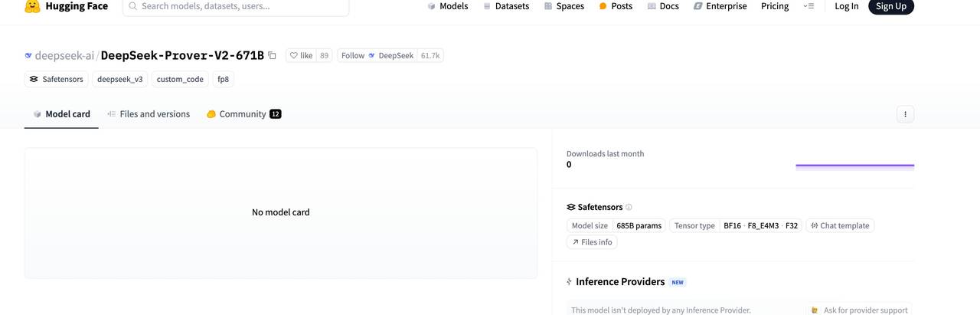Screen dimensions: 980x315
Task: Go to the Datasets page
Action: tap(506, 6)
